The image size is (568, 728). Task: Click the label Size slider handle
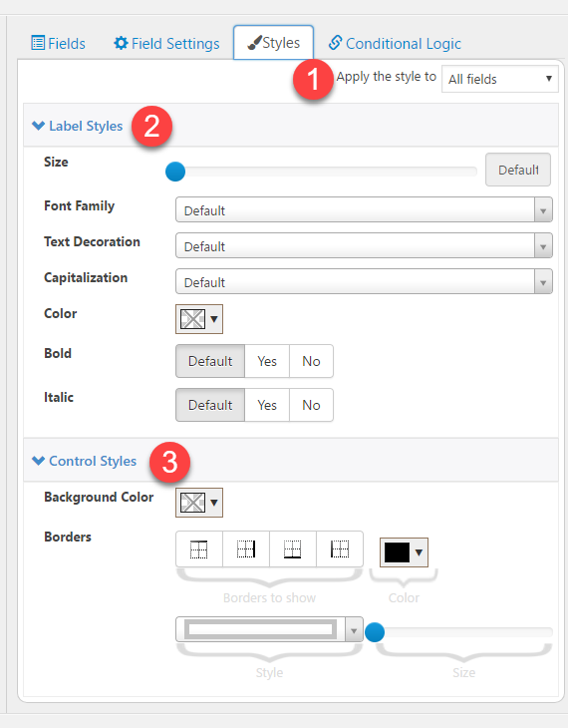coord(175,172)
